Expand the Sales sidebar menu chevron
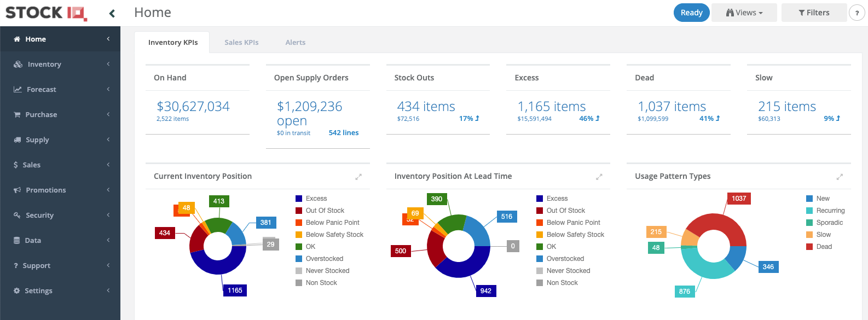 (108, 165)
